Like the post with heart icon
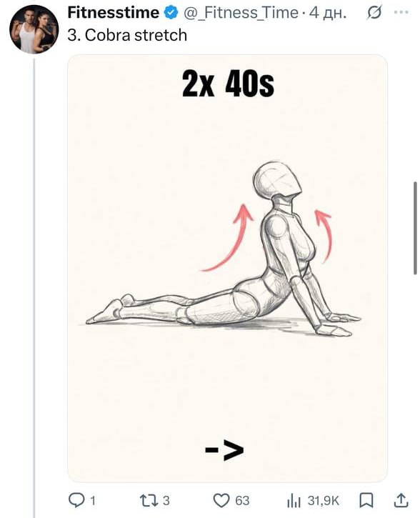This screenshot has width=420, height=518. click(x=221, y=500)
